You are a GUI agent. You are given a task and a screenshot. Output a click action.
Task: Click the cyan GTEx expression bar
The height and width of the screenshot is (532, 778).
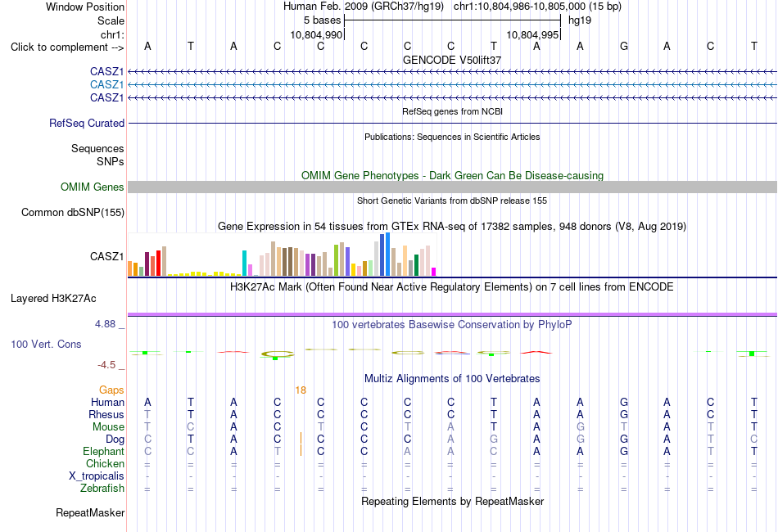coord(244,264)
